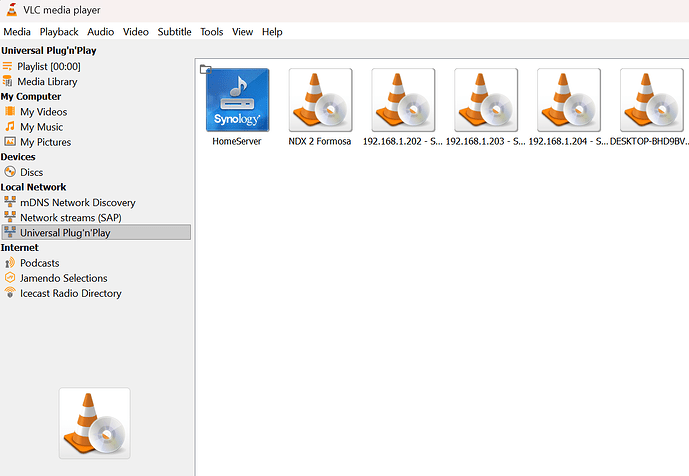Open Icecast Radio Directory
This screenshot has width=689, height=476.
click(70, 294)
